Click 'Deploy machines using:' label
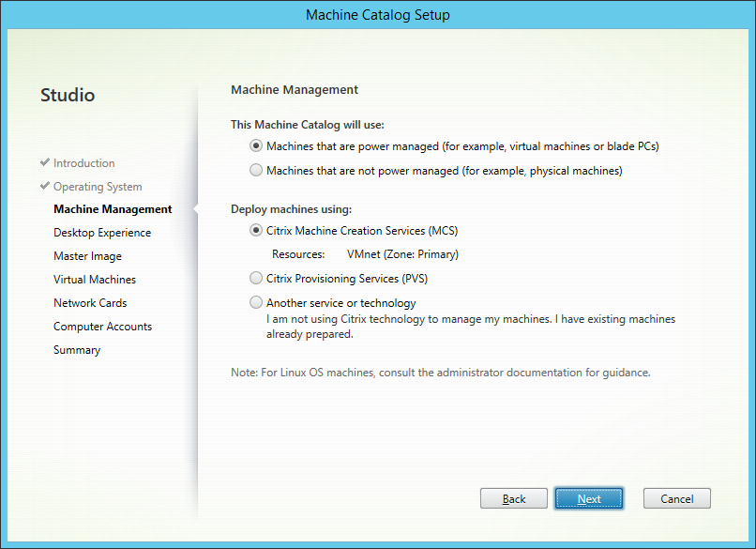The image size is (756, 549). (291, 209)
